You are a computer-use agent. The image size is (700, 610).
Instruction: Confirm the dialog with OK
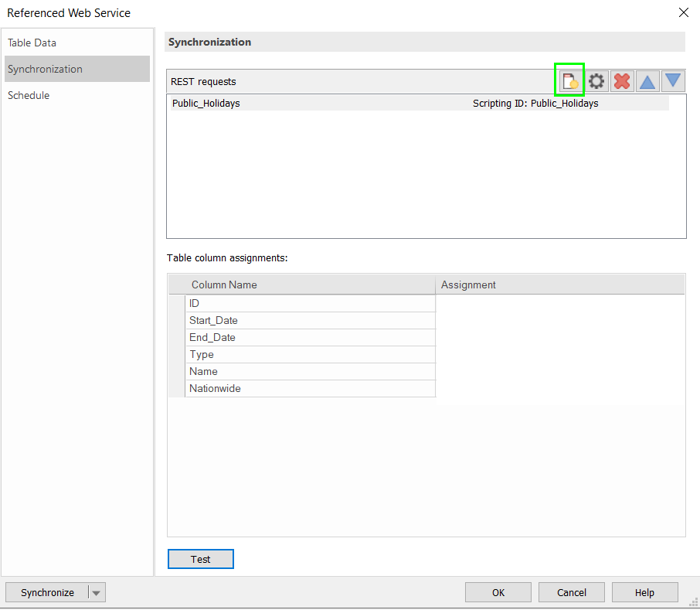[x=498, y=592]
